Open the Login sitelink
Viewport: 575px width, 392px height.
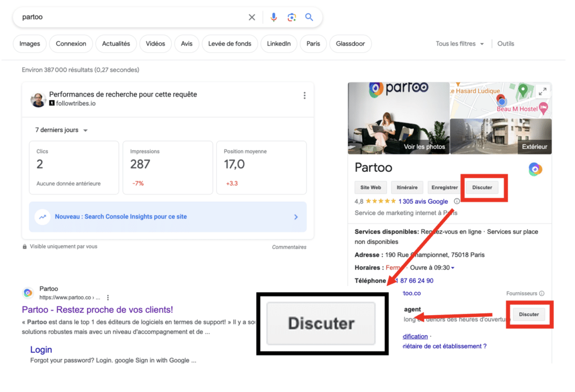(41, 349)
